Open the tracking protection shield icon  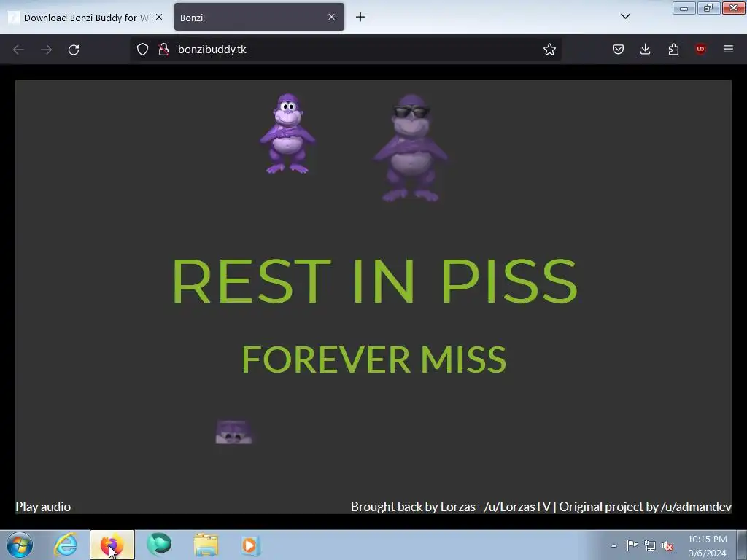(142, 49)
